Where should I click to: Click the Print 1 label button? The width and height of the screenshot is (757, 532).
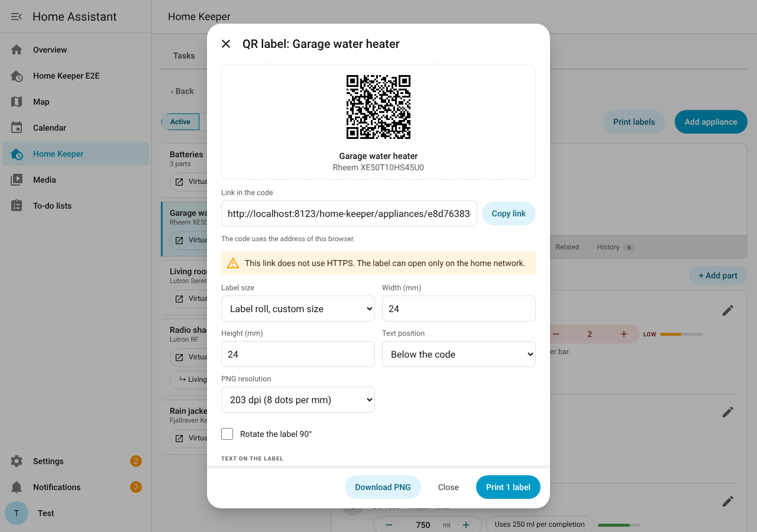pyautogui.click(x=508, y=487)
